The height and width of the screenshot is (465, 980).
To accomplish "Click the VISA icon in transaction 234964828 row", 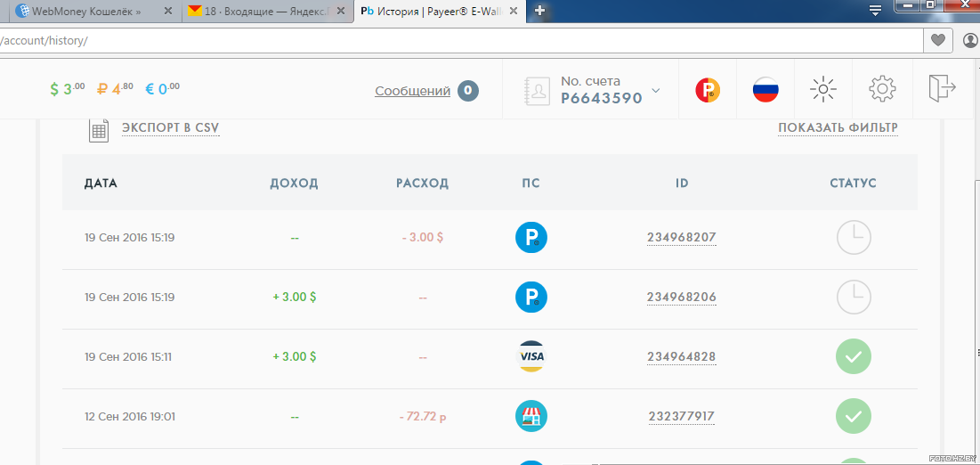I will (x=531, y=356).
